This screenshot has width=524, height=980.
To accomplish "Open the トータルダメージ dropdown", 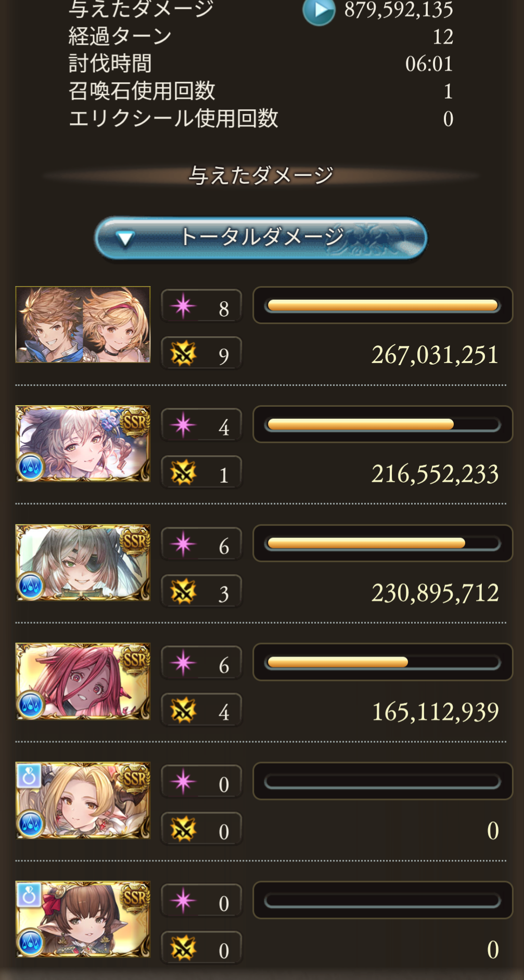I will pyautogui.click(x=261, y=238).
